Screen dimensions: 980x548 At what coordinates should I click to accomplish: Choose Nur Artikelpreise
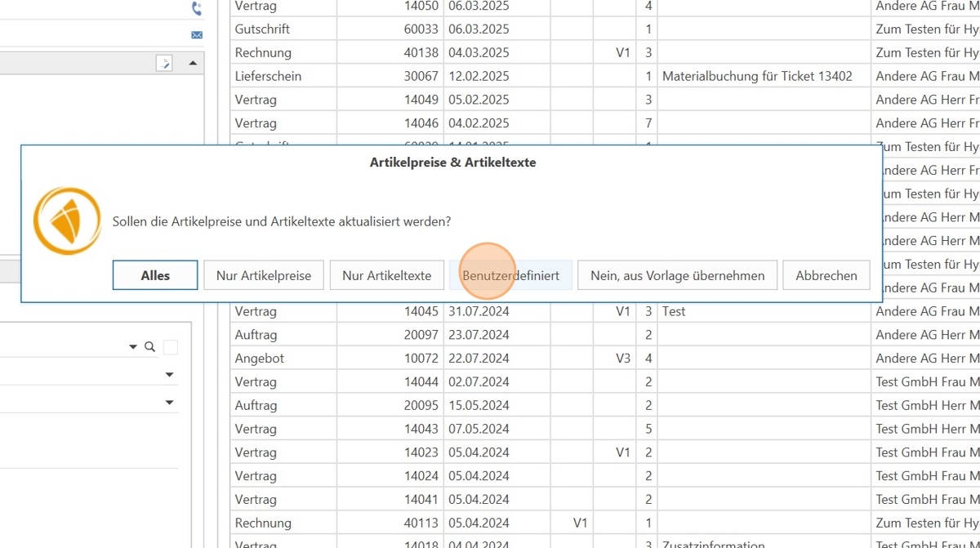tap(264, 275)
